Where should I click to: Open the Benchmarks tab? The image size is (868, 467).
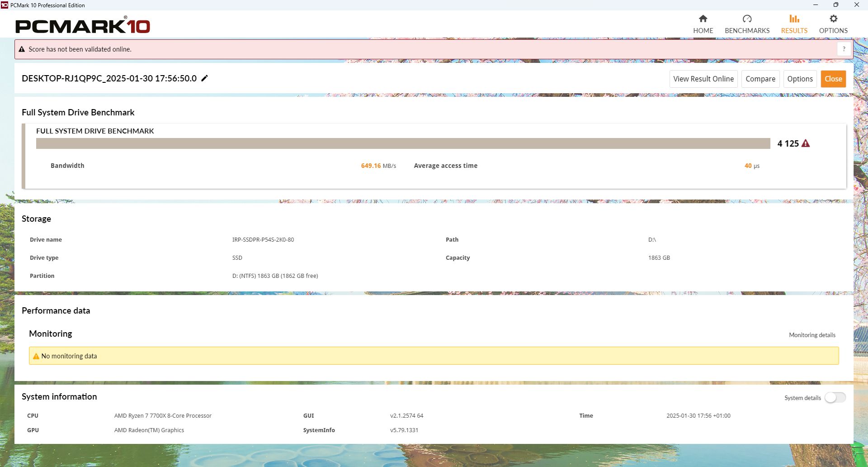[747, 24]
